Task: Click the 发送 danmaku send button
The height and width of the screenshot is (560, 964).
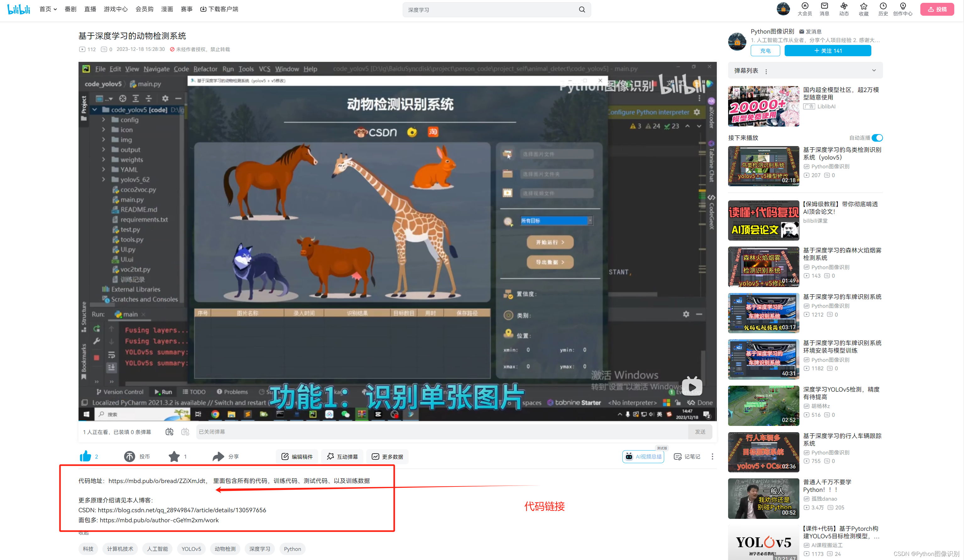Action: pos(700,432)
